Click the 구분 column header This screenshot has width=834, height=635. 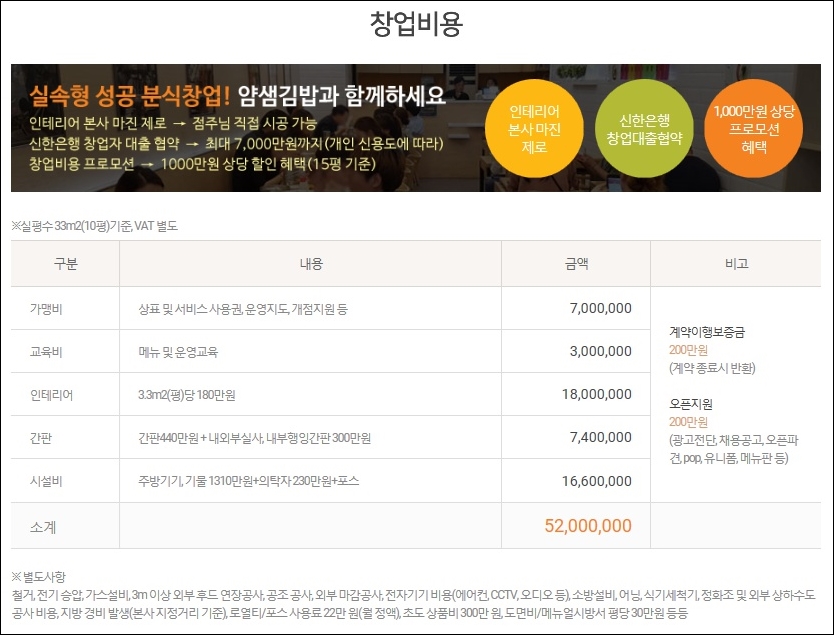[65, 264]
